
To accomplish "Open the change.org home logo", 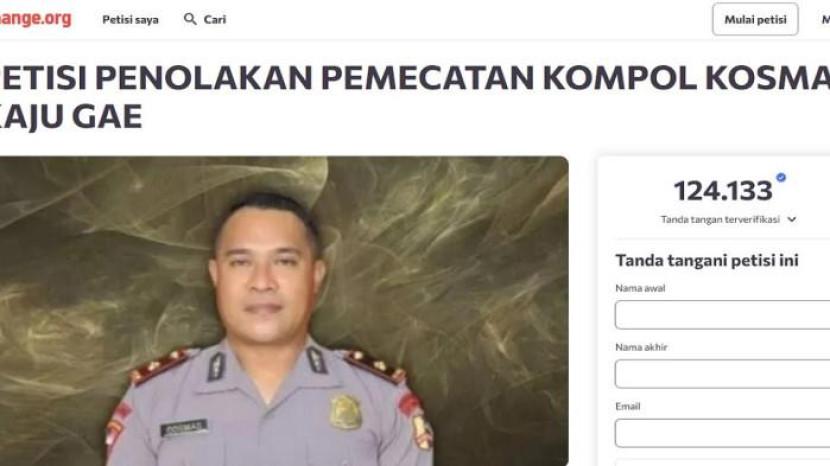I will point(35,19).
